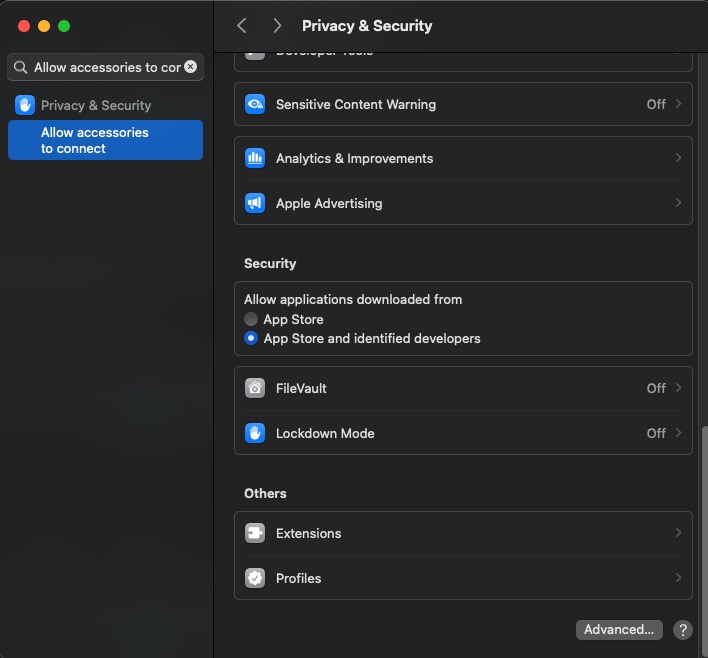Click the FileVault safe icon

(255, 388)
